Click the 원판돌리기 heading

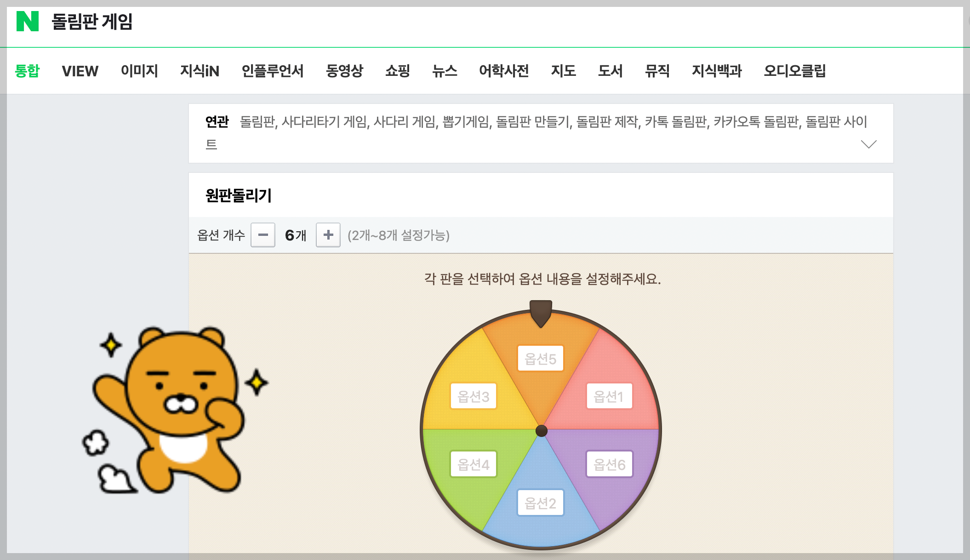[238, 195]
